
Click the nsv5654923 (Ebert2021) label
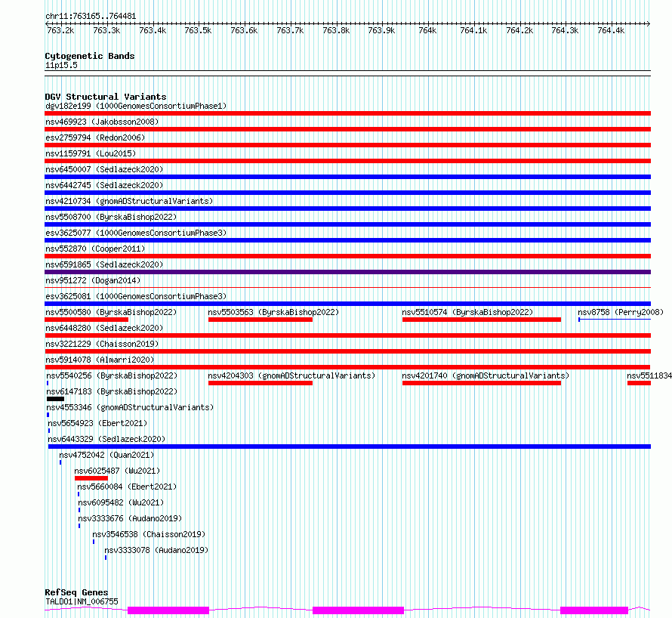(97, 423)
